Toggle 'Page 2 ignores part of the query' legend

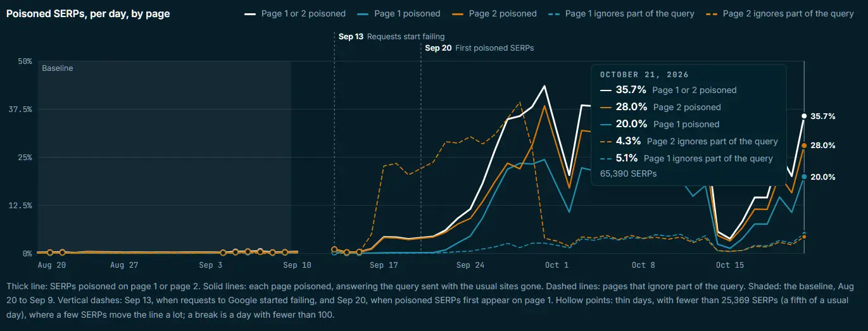click(779, 13)
